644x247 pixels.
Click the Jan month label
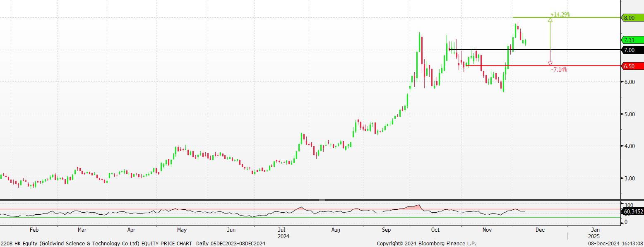[595, 230]
